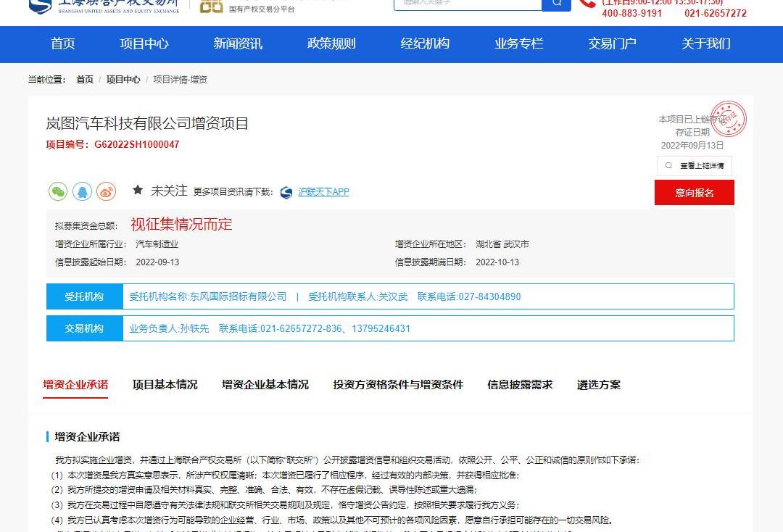The image size is (783, 532).
Task: Click the exchange logo at top left
Action: tap(104, 7)
